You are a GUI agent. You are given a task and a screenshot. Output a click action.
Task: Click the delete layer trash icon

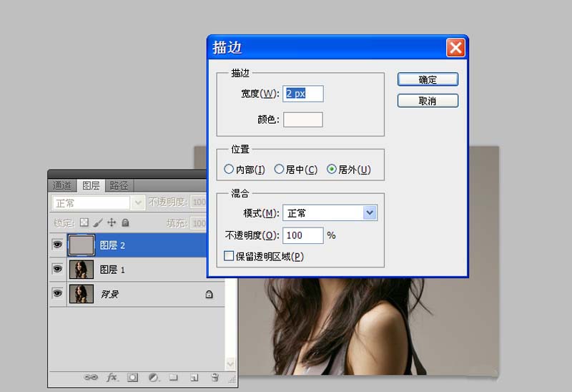tap(215, 378)
